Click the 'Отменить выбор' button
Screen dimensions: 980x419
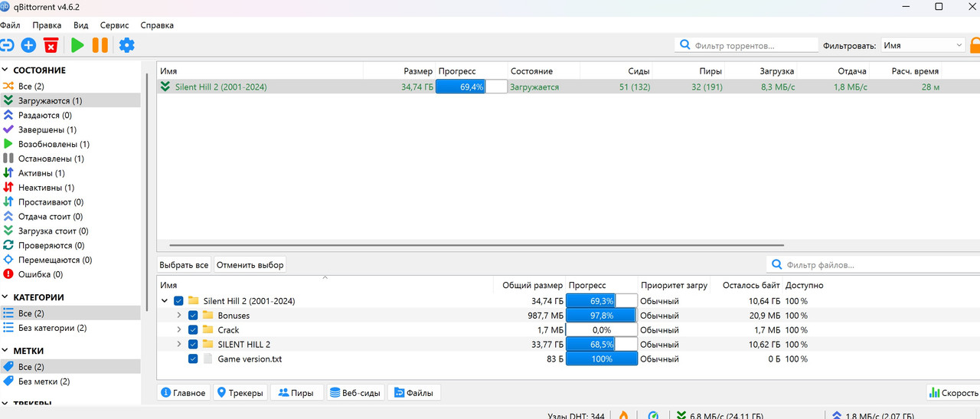coord(250,265)
